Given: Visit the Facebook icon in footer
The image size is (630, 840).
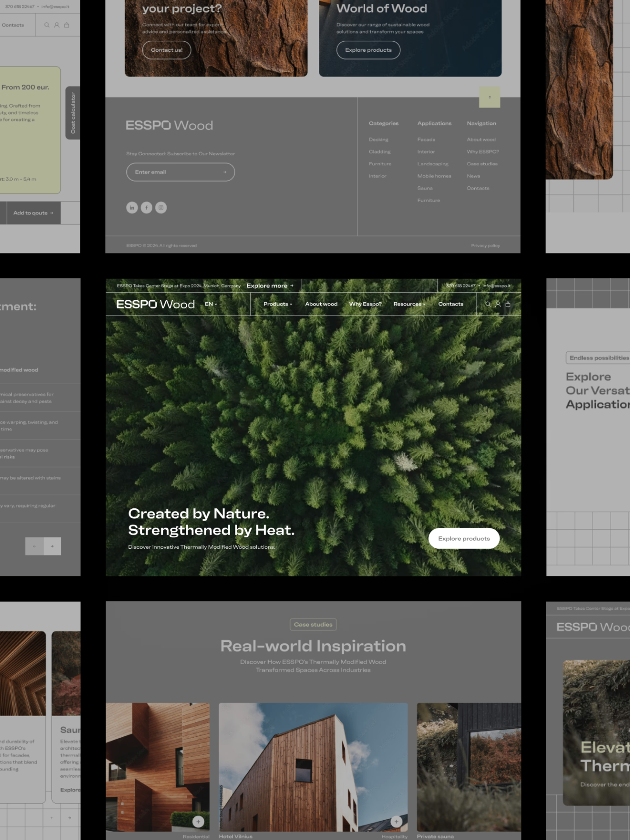Looking at the screenshot, I should coord(147,207).
